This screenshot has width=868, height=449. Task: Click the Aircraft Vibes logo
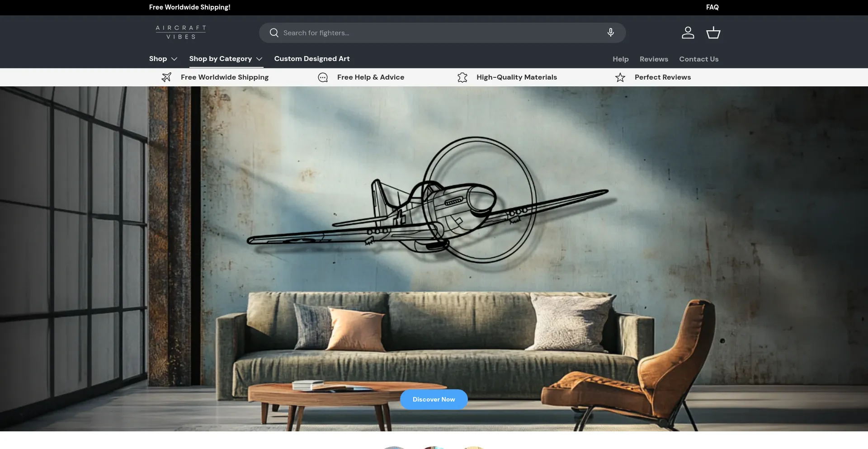(x=181, y=33)
